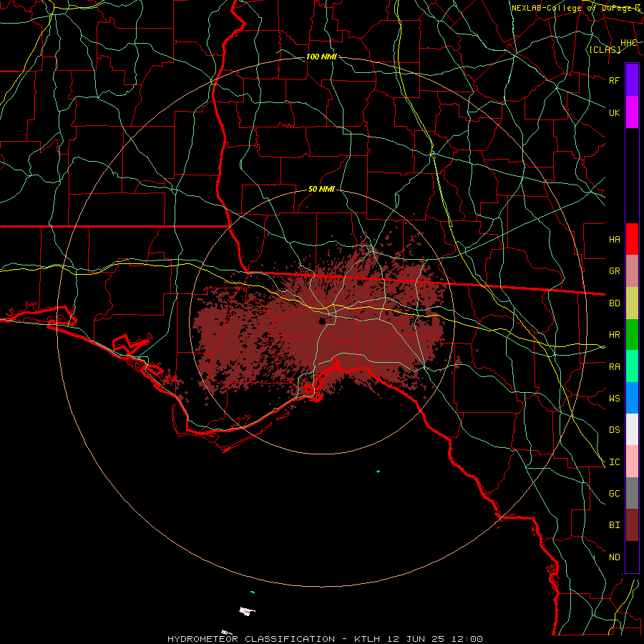This screenshot has width=644, height=644.
Task: Click the black radar site dot
Action: [x=322, y=321]
